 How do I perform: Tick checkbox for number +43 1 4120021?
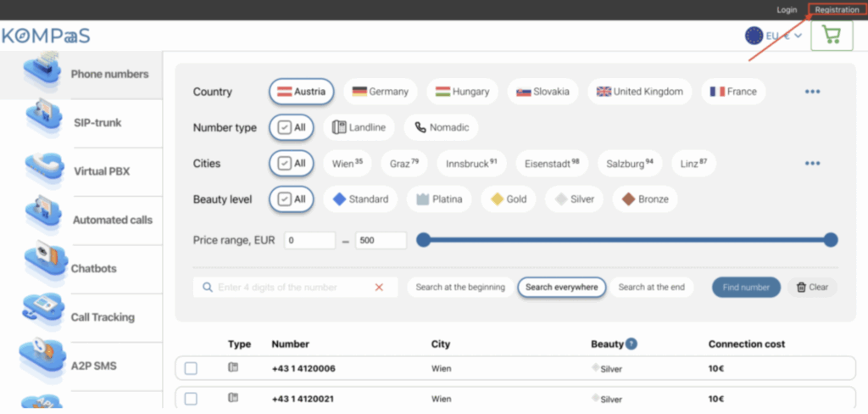[x=191, y=399]
